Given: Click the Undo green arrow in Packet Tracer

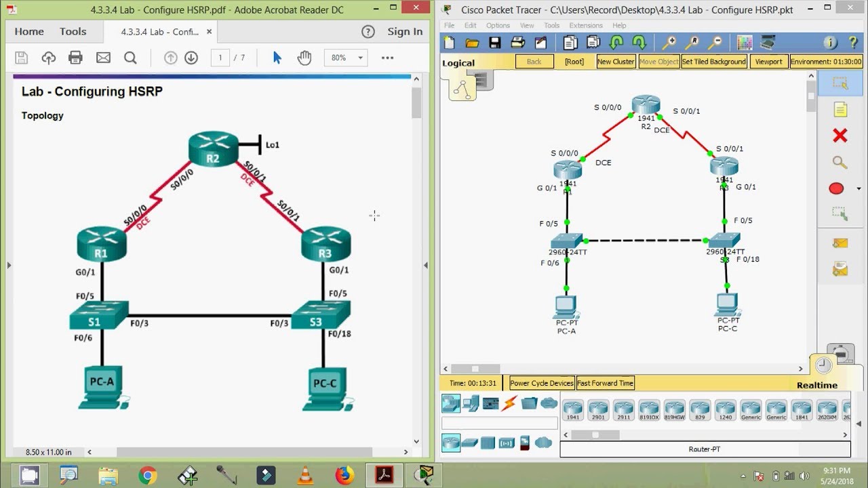Looking at the screenshot, I should pos(616,43).
